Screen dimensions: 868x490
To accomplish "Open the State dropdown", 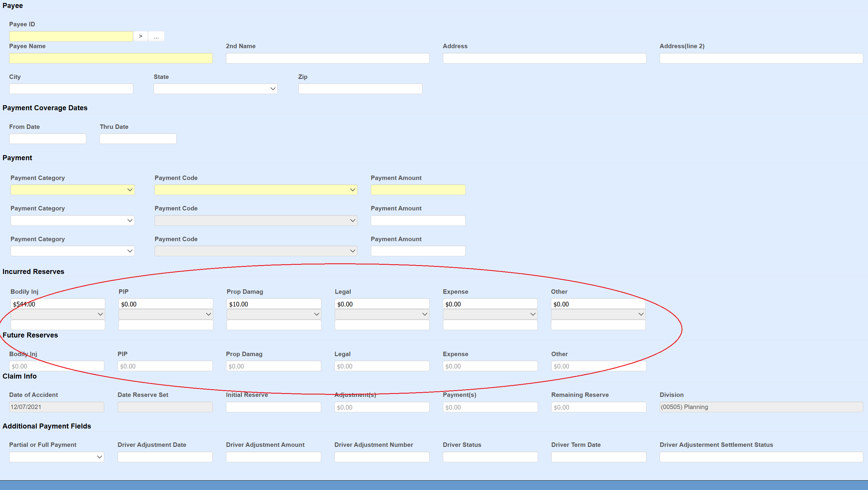I will point(215,89).
